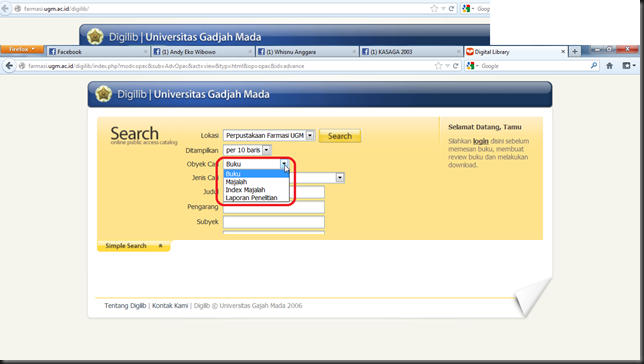Choose Majalah in the dropdown list
The image size is (644, 364).
coord(256,182)
